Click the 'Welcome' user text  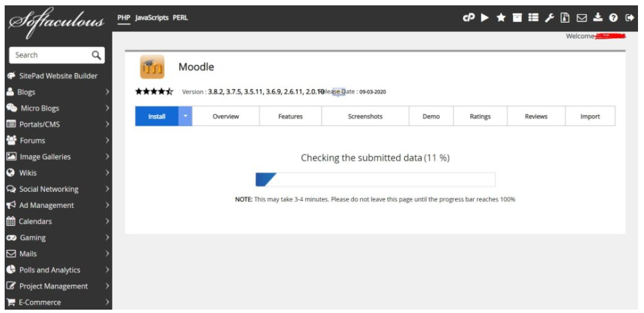click(x=580, y=36)
